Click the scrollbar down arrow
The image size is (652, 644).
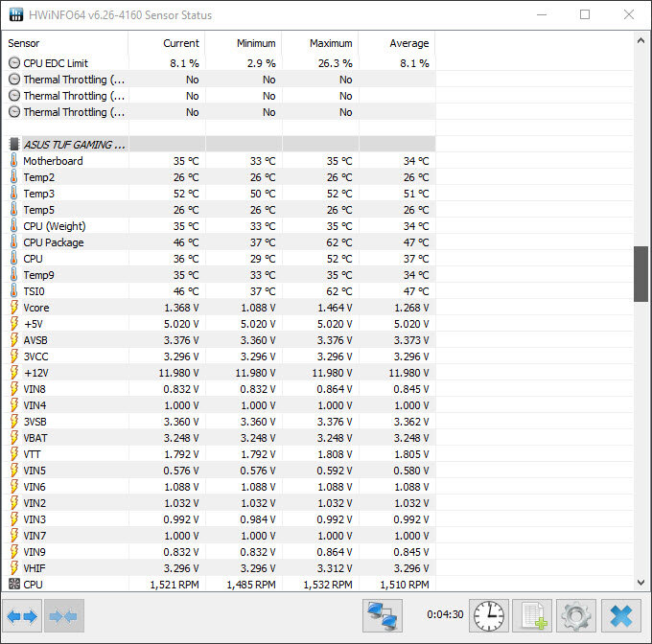coord(641,583)
